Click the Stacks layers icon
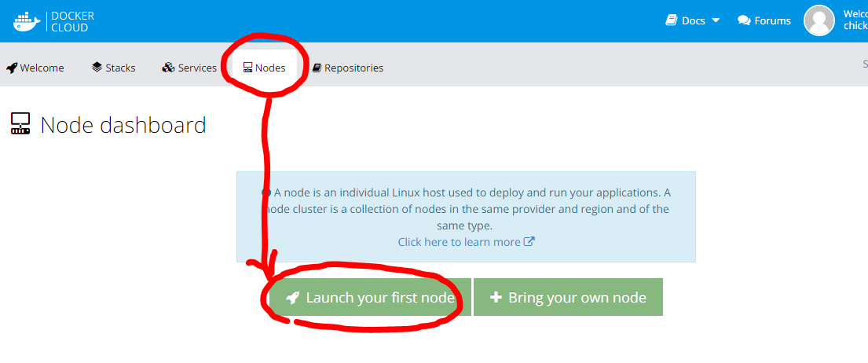 point(97,68)
